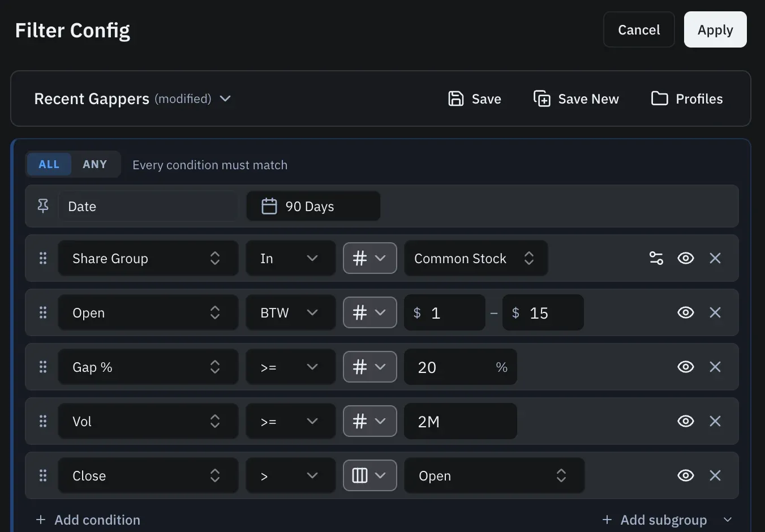Select the ALL matching mode
The image size is (765, 532).
pyautogui.click(x=49, y=164)
